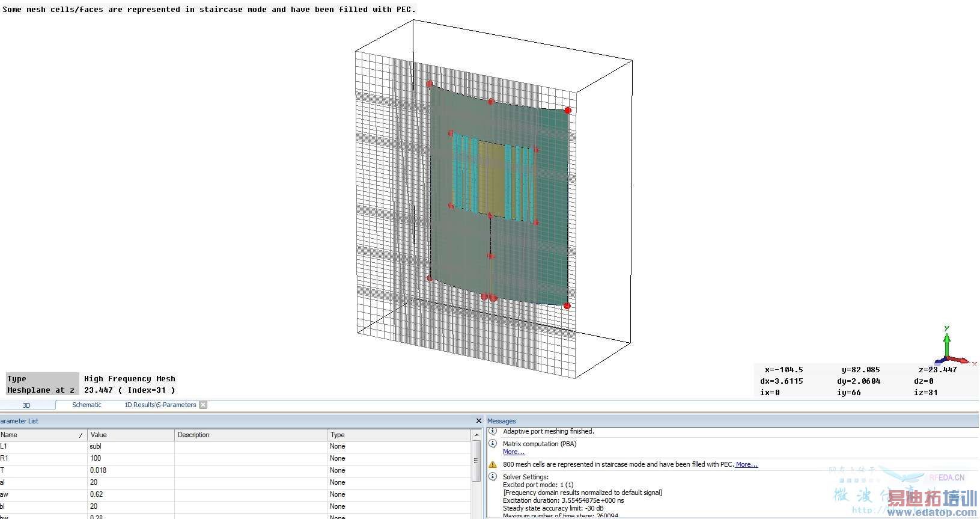This screenshot has height=519, width=980.
Task: Click the Value column header
Action: pyautogui.click(x=131, y=435)
